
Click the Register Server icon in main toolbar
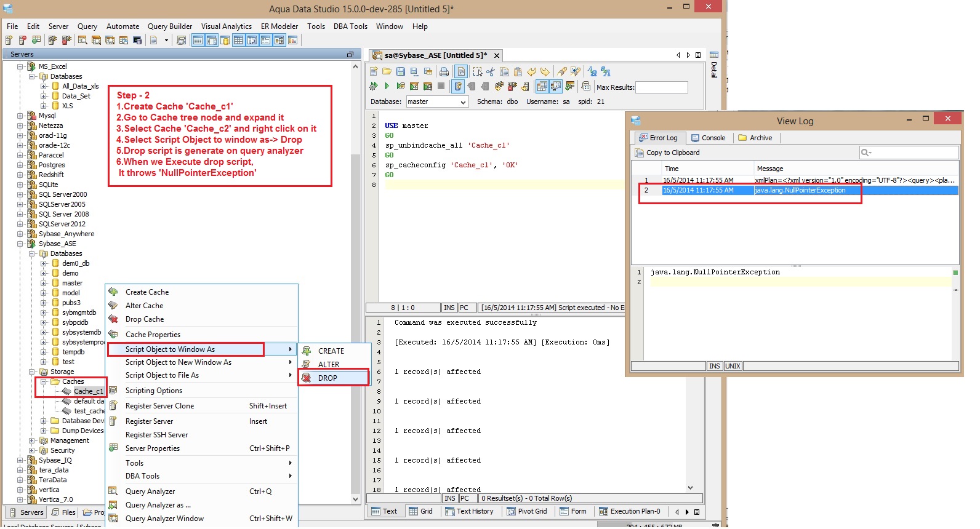point(9,40)
